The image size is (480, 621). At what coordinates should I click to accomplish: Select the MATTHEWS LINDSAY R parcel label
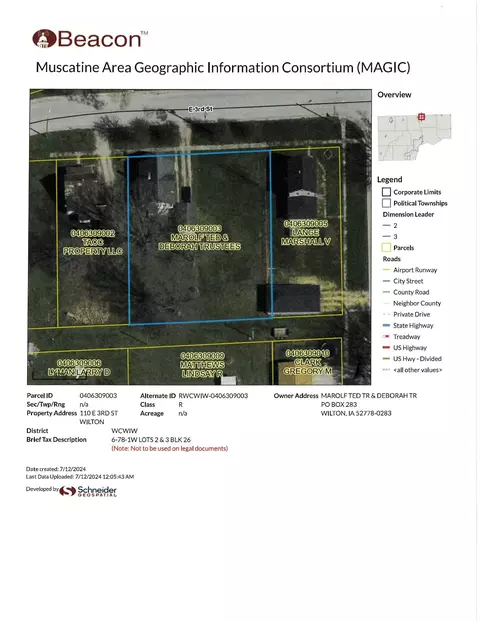pos(202,365)
